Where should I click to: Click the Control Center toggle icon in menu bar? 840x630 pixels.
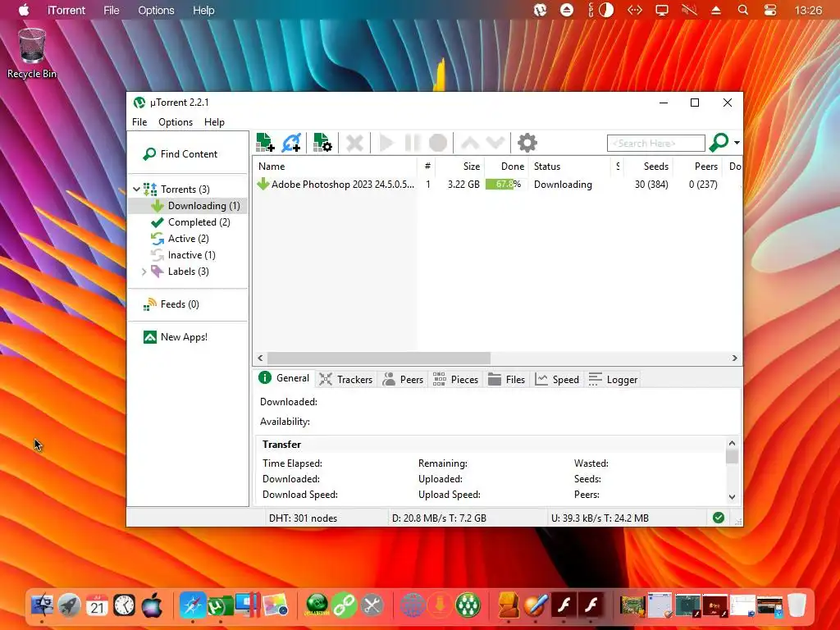coord(769,10)
